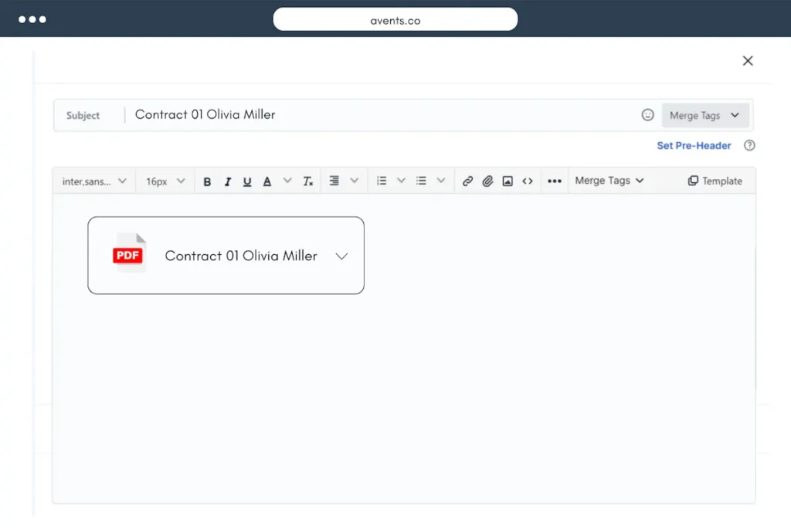This screenshot has height=532, width=791.
Task: Insert an image using the picture icon
Action: pos(508,181)
